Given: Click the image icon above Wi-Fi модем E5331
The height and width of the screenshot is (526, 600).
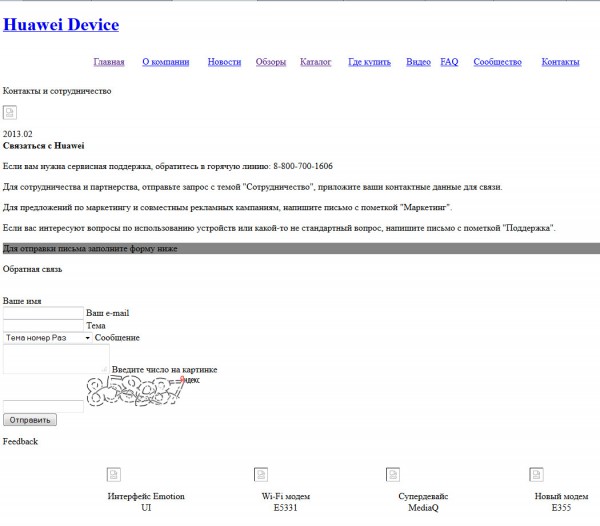Looking at the screenshot, I should pos(263,474).
